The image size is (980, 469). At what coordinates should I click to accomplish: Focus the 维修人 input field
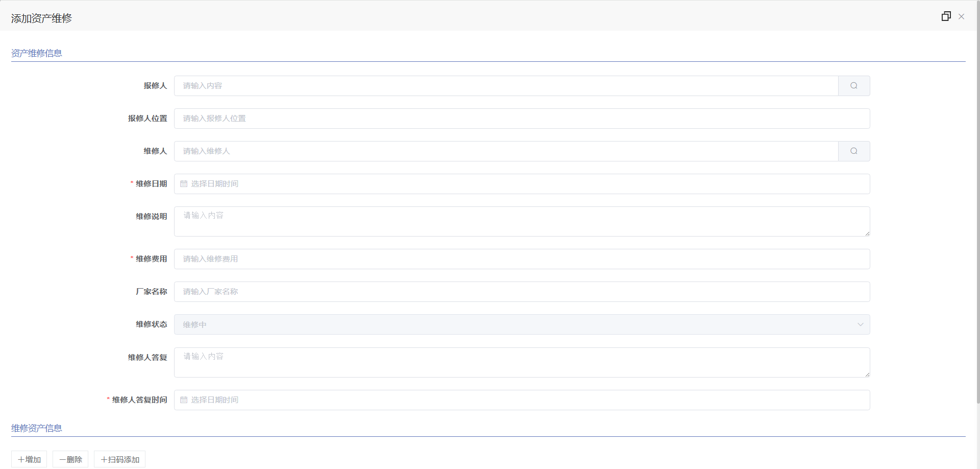[x=506, y=151]
